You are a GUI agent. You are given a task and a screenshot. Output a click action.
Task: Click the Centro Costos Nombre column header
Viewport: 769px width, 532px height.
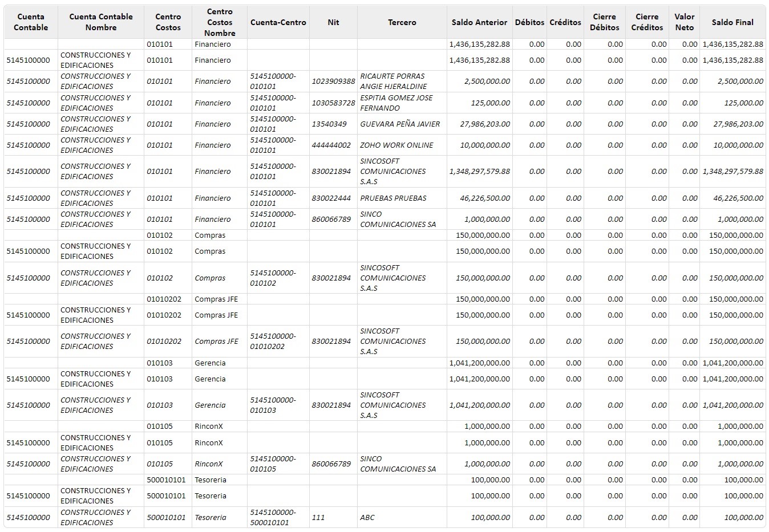[220, 22]
